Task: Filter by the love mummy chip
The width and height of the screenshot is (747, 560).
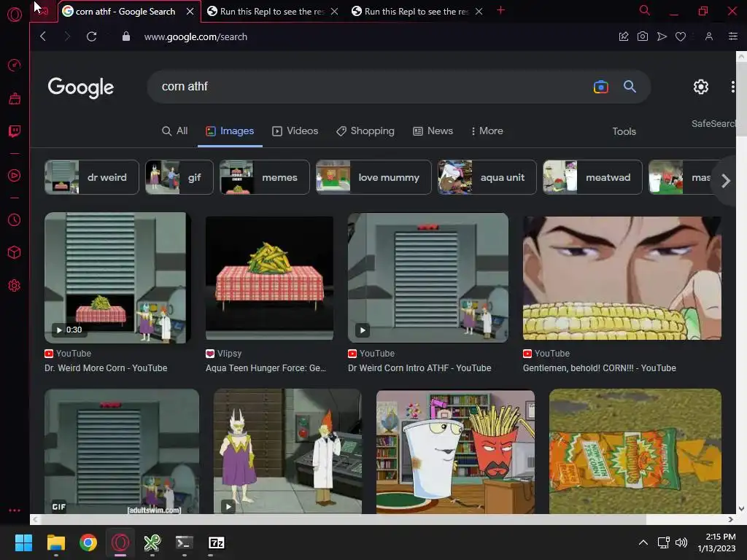Action: (x=373, y=177)
